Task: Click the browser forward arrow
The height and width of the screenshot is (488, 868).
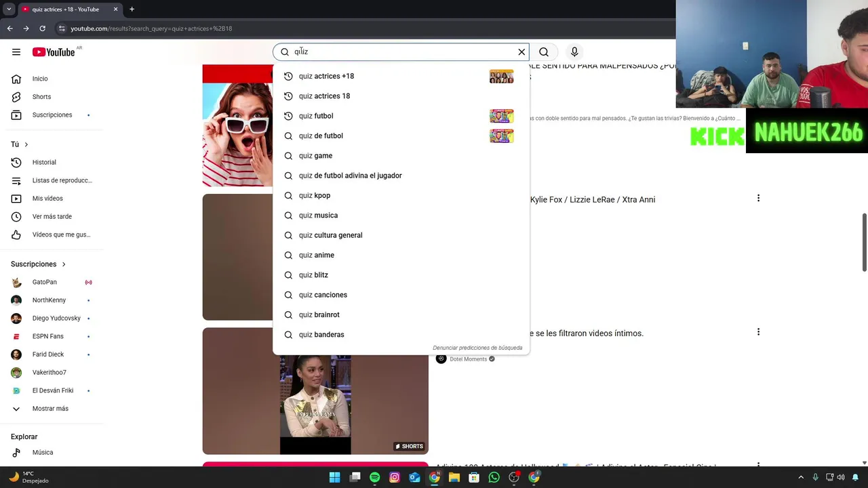Action: (x=26, y=28)
